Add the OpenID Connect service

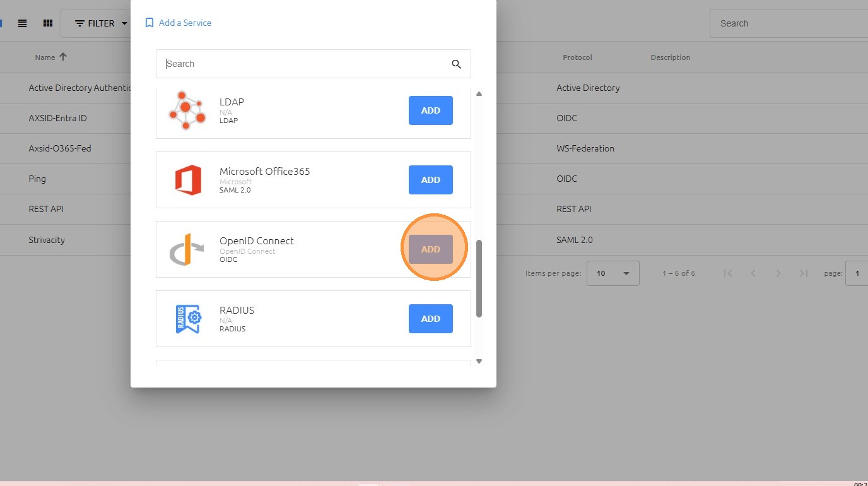431,249
